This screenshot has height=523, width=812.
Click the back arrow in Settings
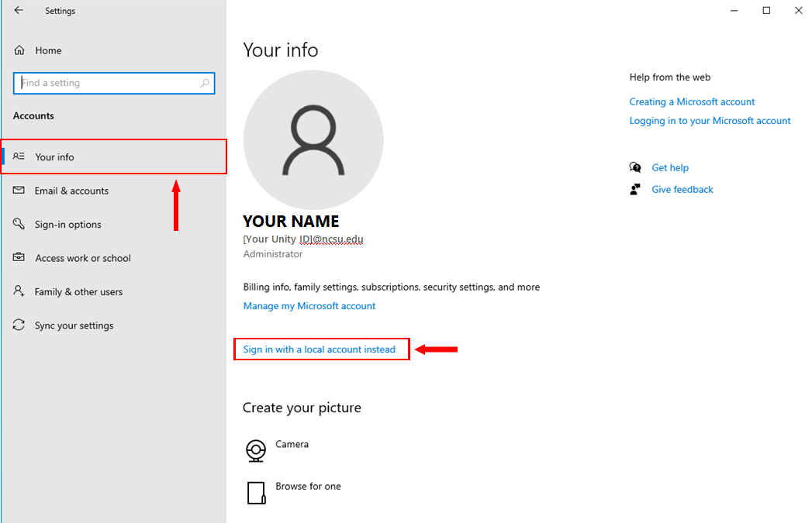pyautogui.click(x=19, y=11)
